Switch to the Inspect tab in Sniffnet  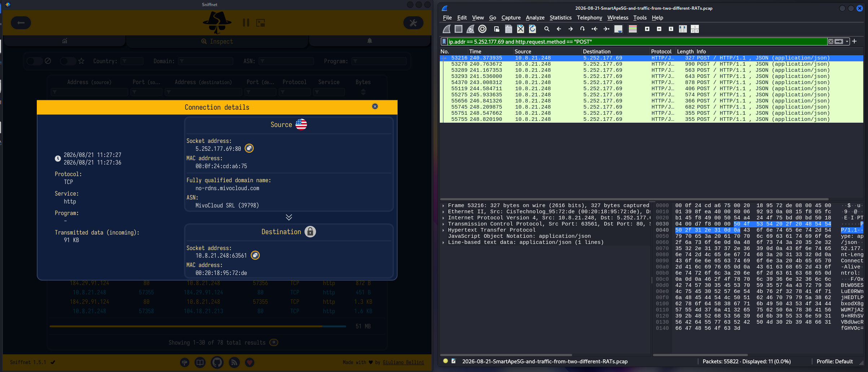coord(217,41)
